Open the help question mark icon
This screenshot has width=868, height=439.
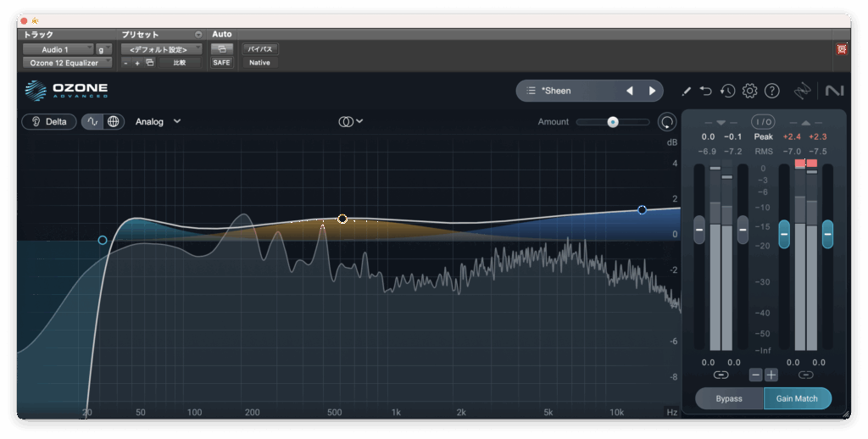click(771, 91)
